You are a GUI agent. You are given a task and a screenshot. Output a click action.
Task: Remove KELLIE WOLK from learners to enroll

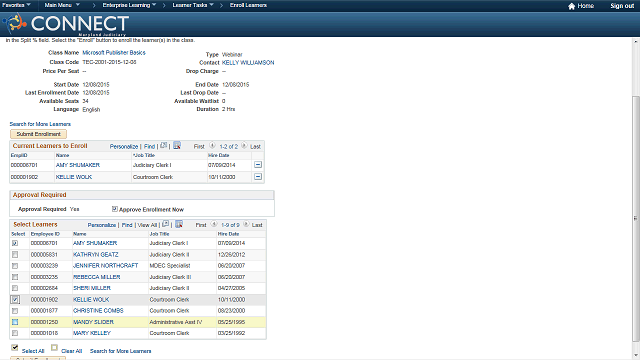click(x=258, y=177)
